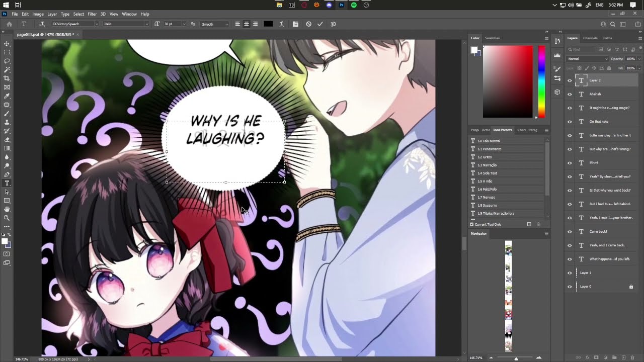Hide Layer 0 visibility
Image resolution: width=644 pixels, height=362 pixels.
(570, 287)
